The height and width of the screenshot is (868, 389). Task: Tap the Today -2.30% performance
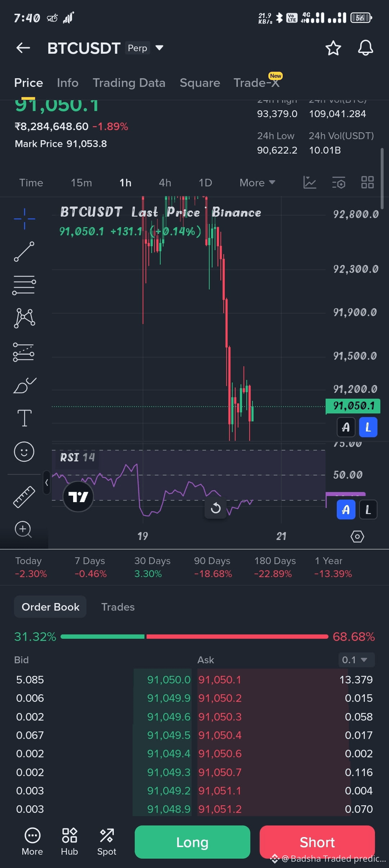coord(31,567)
